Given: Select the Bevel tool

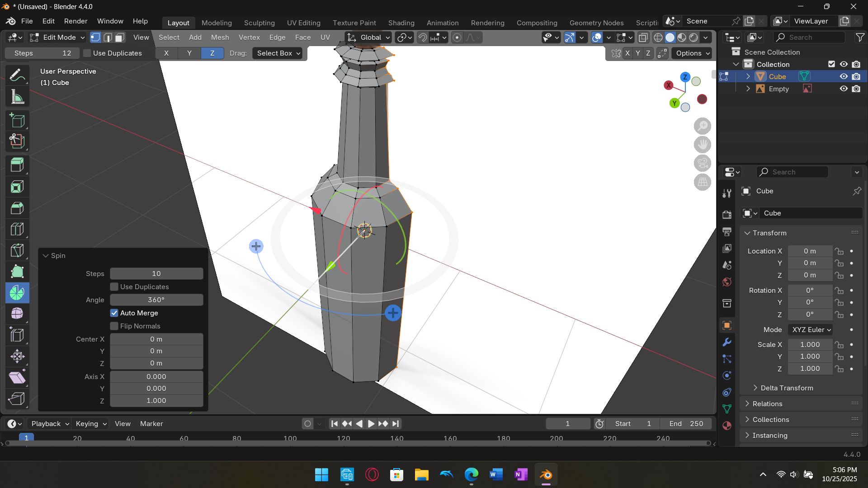Looking at the screenshot, I should pyautogui.click(x=17, y=208).
